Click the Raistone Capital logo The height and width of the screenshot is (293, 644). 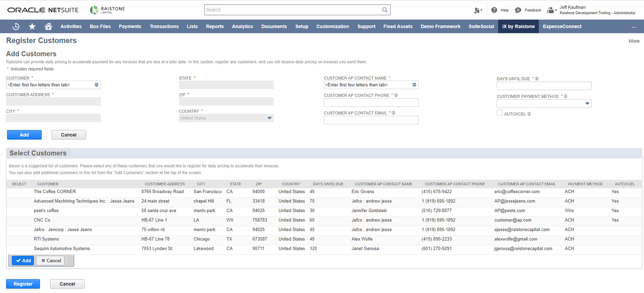107,10
